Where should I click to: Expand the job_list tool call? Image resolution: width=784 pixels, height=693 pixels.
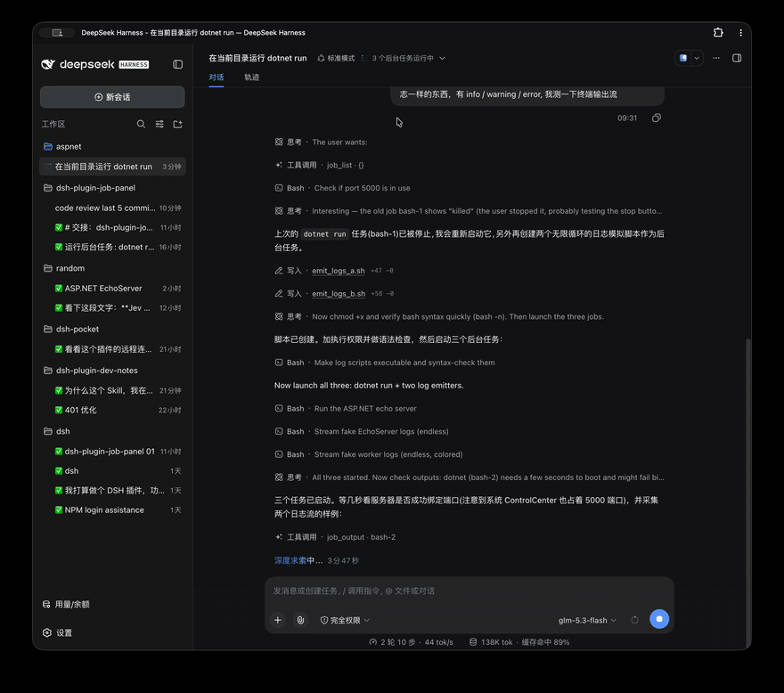320,165
